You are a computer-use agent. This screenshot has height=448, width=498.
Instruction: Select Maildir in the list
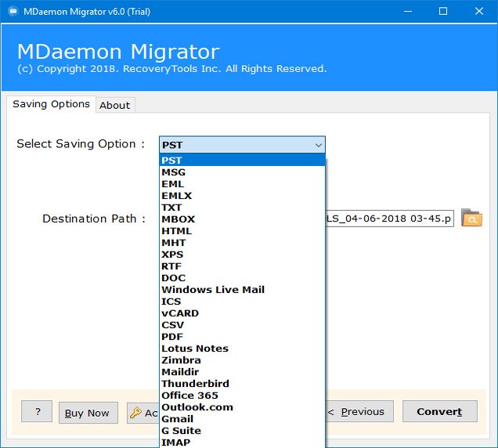click(x=242, y=372)
